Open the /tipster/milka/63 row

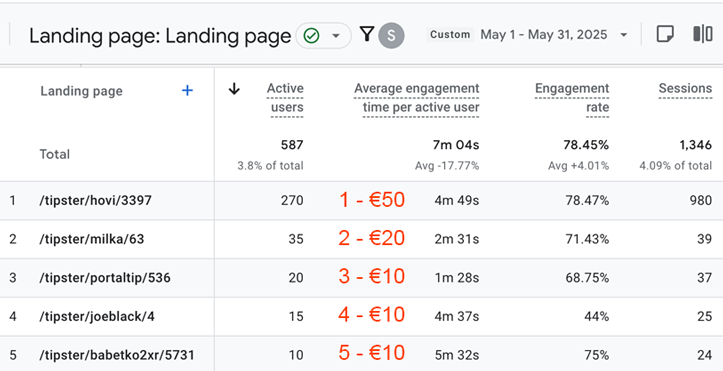[362, 239]
